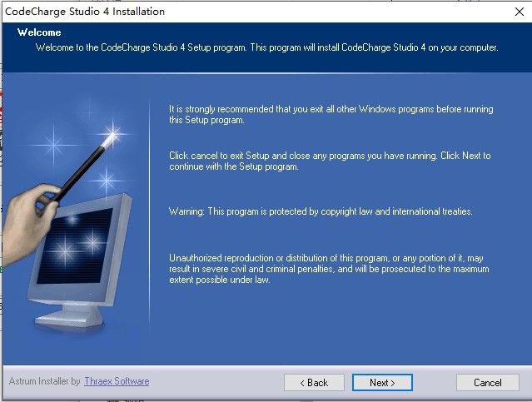This screenshot has height=402, width=532.
Task: Click the "Click cancel to exit Setup" paragraph
Action: click(329, 161)
